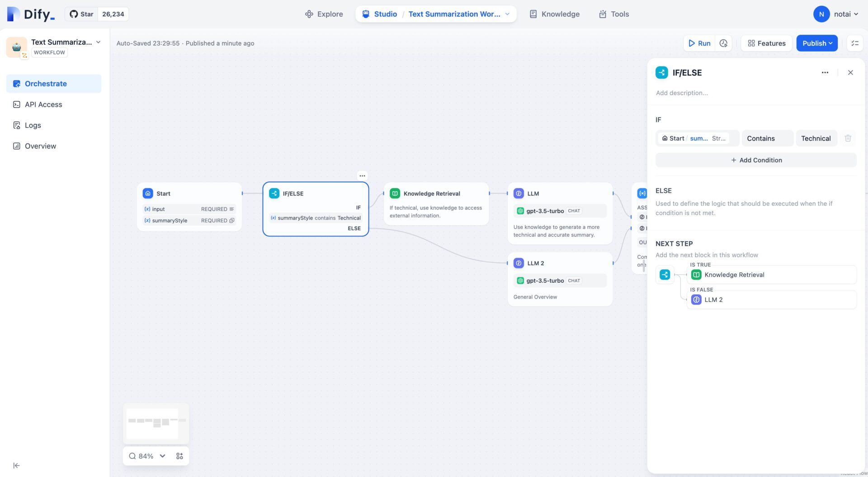
Task: Open the notai account menu
Action: (835, 14)
